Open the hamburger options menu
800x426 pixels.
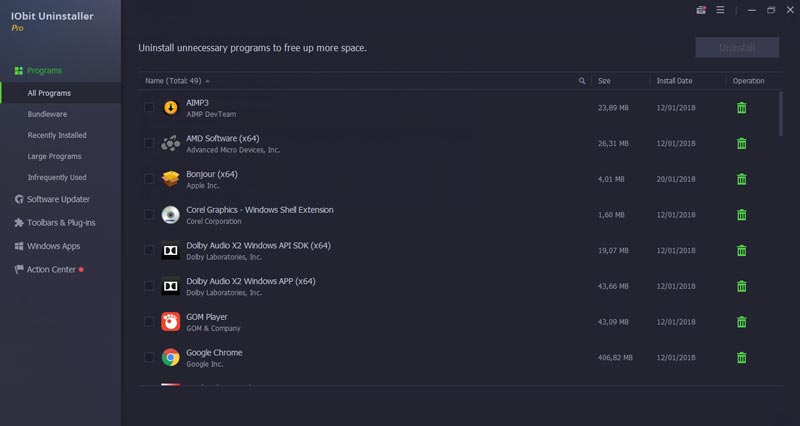click(720, 10)
